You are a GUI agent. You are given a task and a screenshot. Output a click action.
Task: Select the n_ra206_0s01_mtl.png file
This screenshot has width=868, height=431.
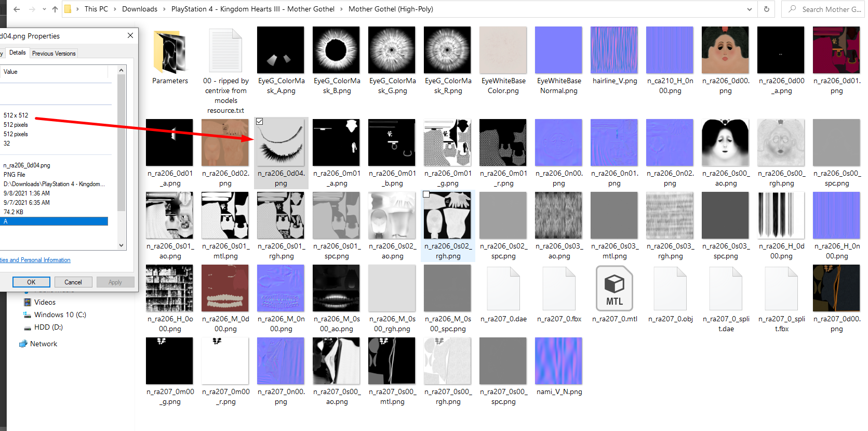(225, 226)
